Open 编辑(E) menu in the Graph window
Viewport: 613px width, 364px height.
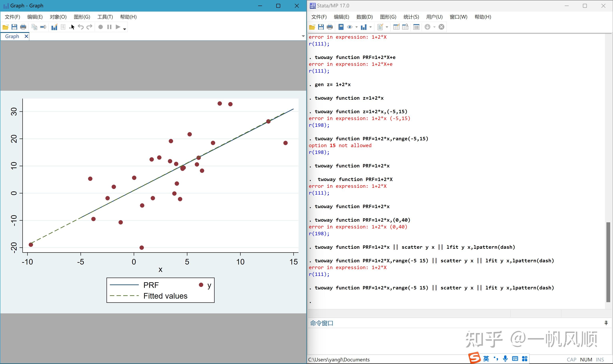[35, 17]
